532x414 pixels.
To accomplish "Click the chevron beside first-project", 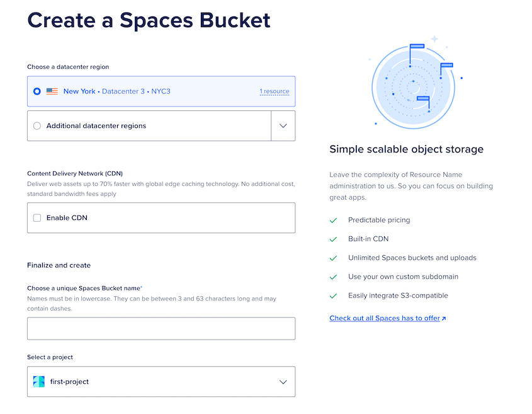I will pyautogui.click(x=282, y=381).
